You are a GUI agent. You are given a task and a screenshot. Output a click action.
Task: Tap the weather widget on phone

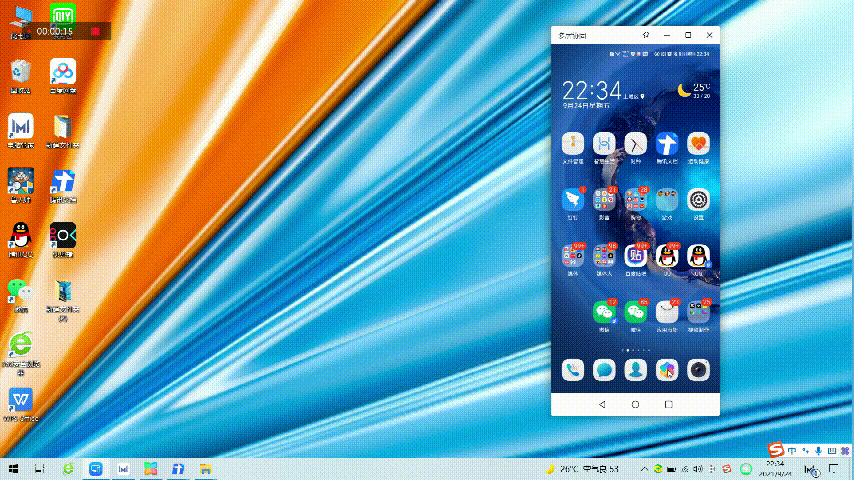coord(694,89)
